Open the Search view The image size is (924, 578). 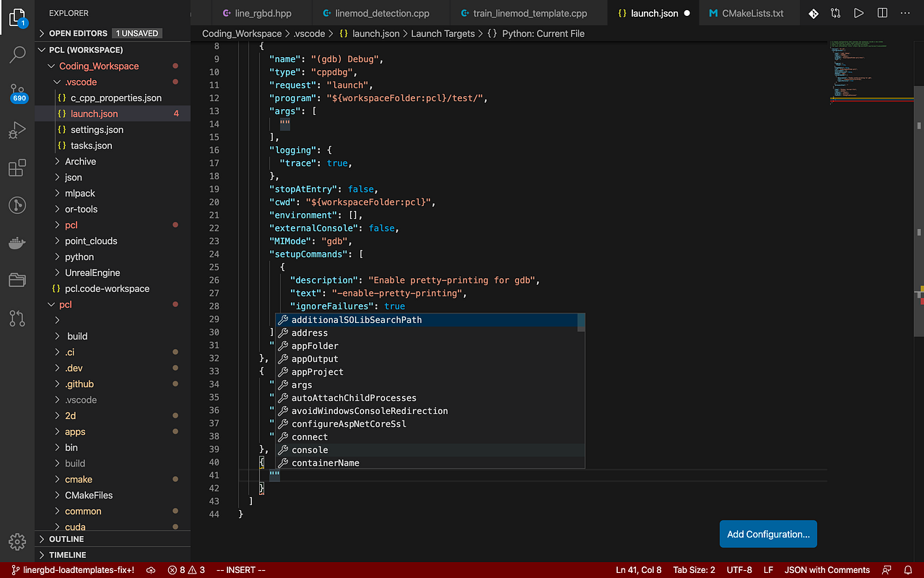click(x=17, y=55)
